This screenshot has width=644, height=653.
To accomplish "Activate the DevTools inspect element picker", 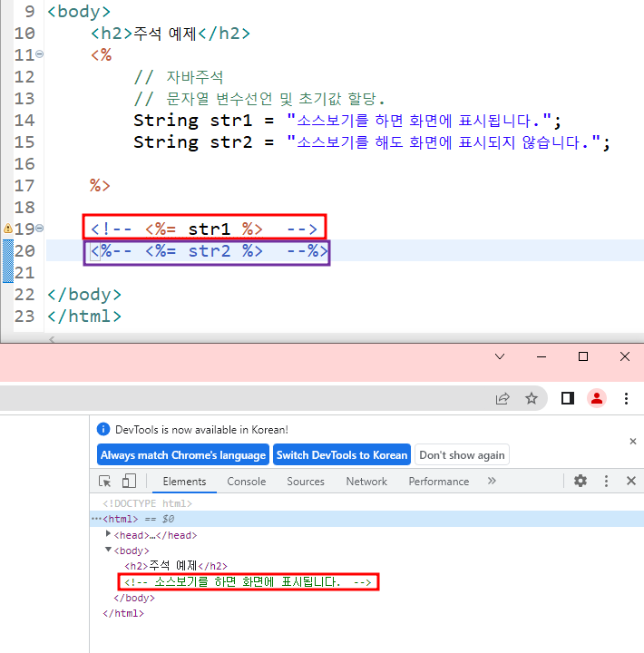I will tap(105, 481).
